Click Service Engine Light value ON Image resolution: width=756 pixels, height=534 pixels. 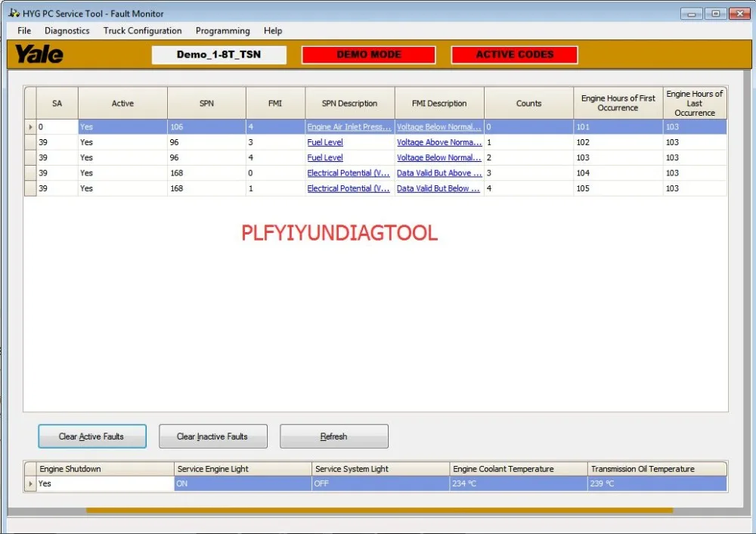tap(243, 484)
